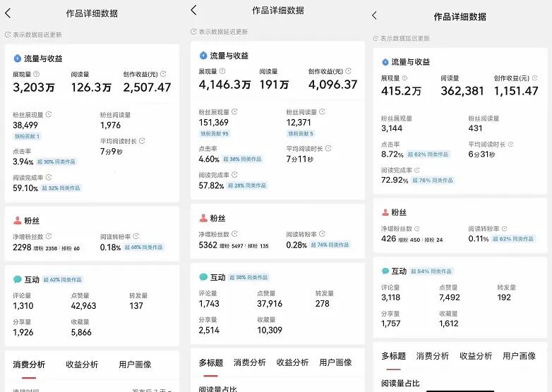Tap delay icon beside 阅读转粉率 above 0.18%

[136, 236]
